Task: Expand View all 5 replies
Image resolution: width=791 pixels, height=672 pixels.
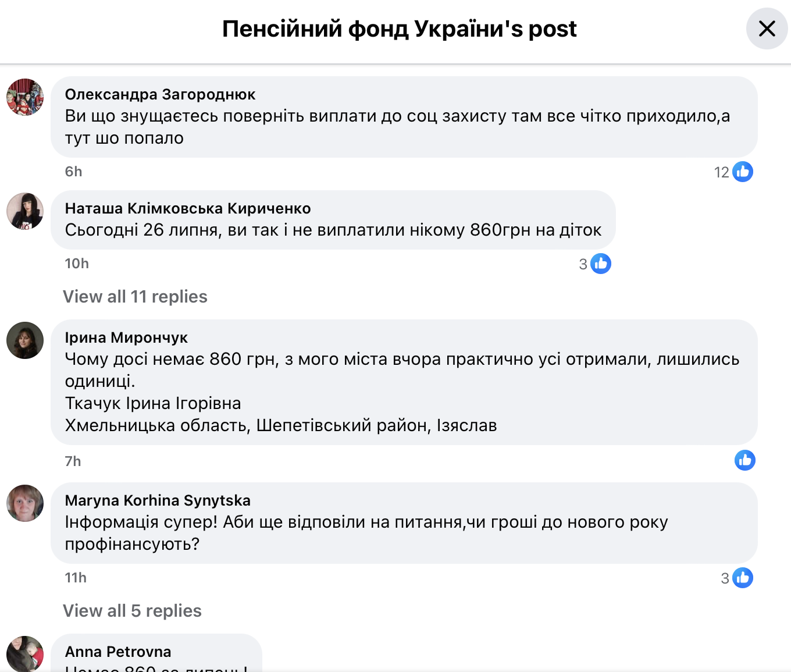Action: [x=132, y=611]
